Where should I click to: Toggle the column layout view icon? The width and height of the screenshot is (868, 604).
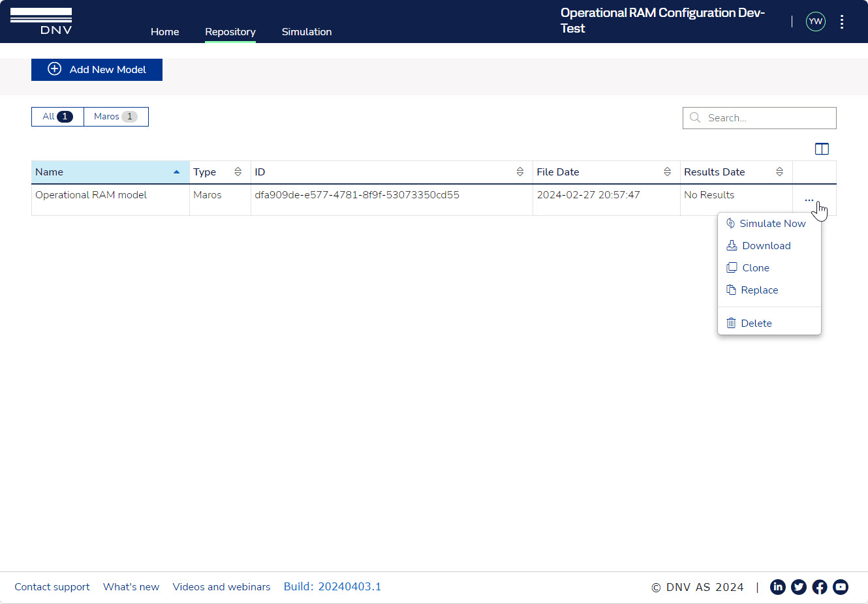point(822,149)
